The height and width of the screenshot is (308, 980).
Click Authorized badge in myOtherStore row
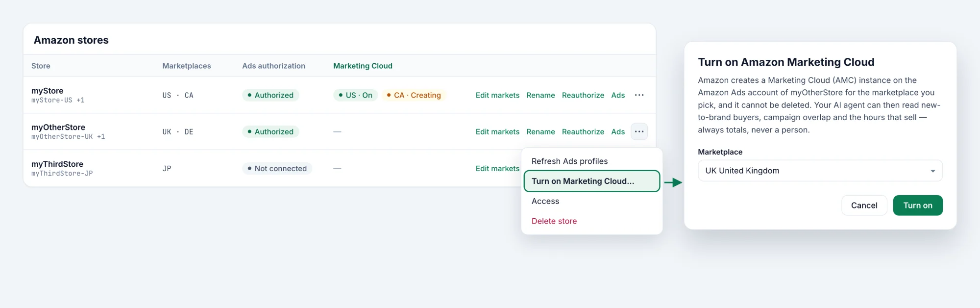tap(270, 131)
